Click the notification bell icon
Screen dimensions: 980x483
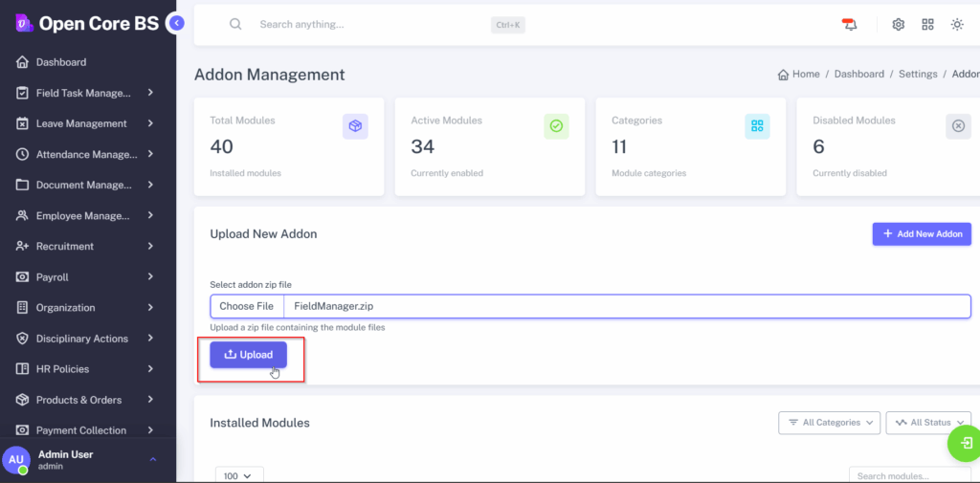[x=850, y=25]
